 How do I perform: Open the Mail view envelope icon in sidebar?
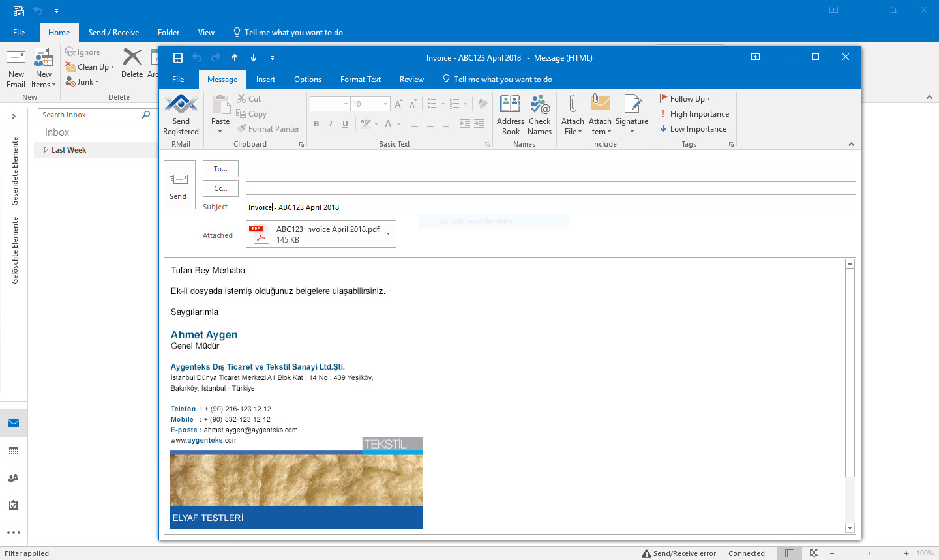click(x=14, y=423)
